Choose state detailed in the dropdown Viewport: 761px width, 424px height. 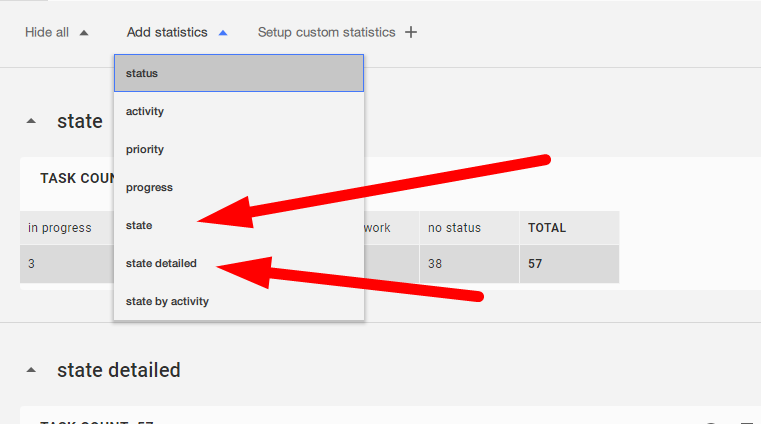[x=239, y=263]
